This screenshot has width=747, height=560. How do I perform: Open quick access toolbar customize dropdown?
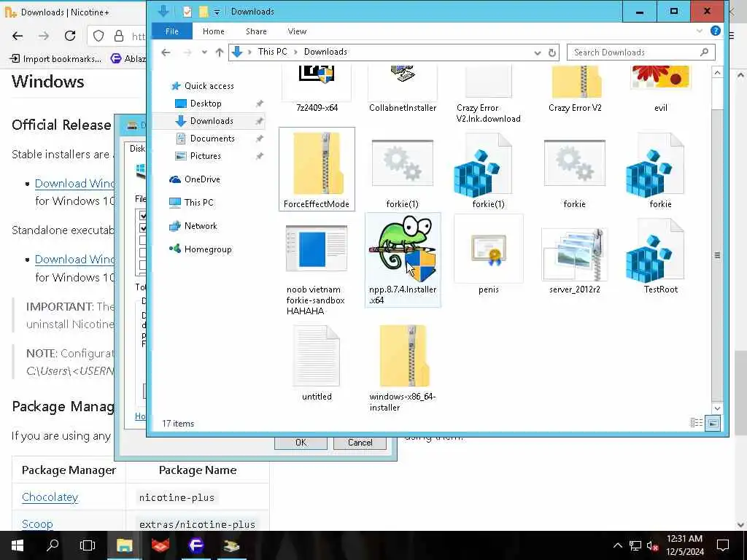point(217,12)
